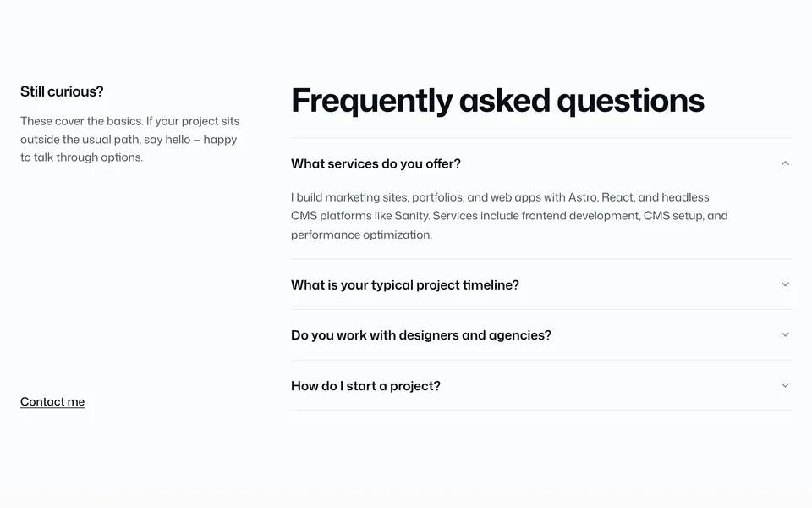This screenshot has width=812, height=508.
Task: Click "Astro, React" in the services answer
Action: coord(601,197)
